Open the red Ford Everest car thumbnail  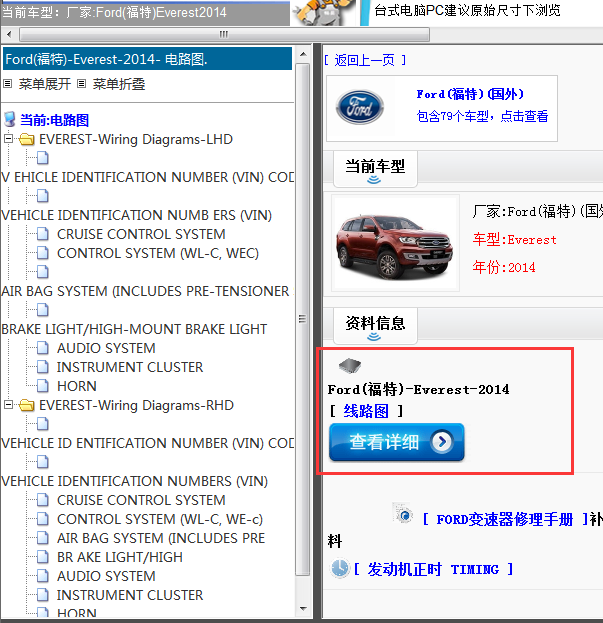[395, 244]
